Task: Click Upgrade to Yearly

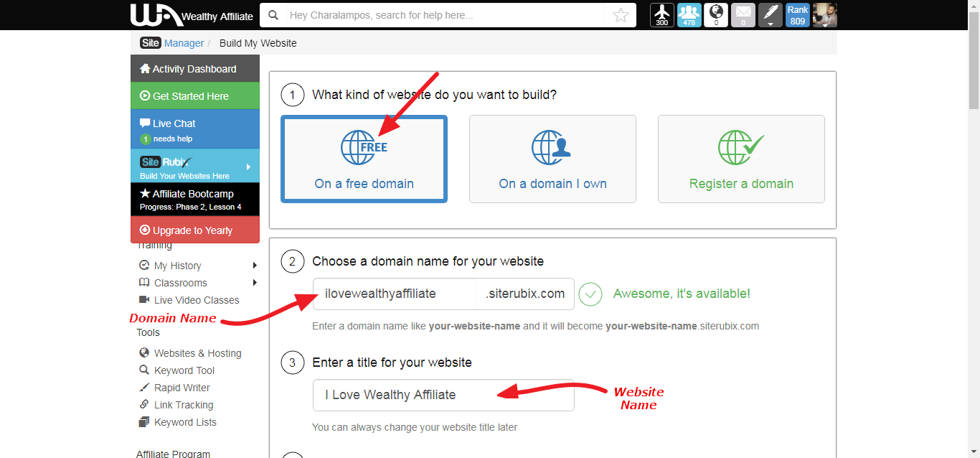Action: (195, 230)
